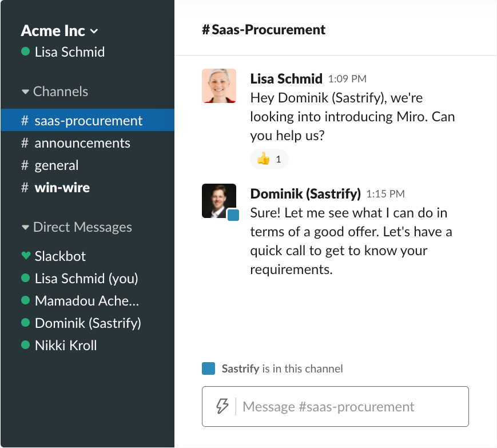
Task: Click Dominik (Sastrify)'s name in the message
Action: click(x=305, y=193)
